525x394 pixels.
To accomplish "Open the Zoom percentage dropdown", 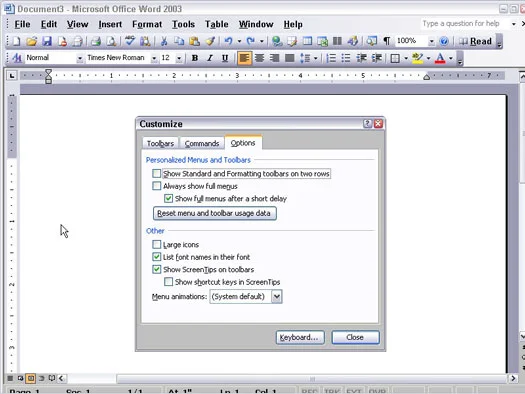I will 432,42.
